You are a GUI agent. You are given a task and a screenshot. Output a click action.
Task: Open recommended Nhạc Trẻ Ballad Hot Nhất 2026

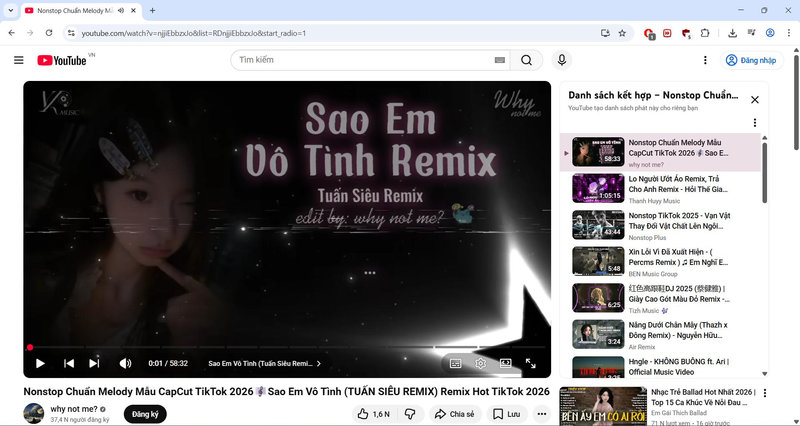tap(704, 396)
